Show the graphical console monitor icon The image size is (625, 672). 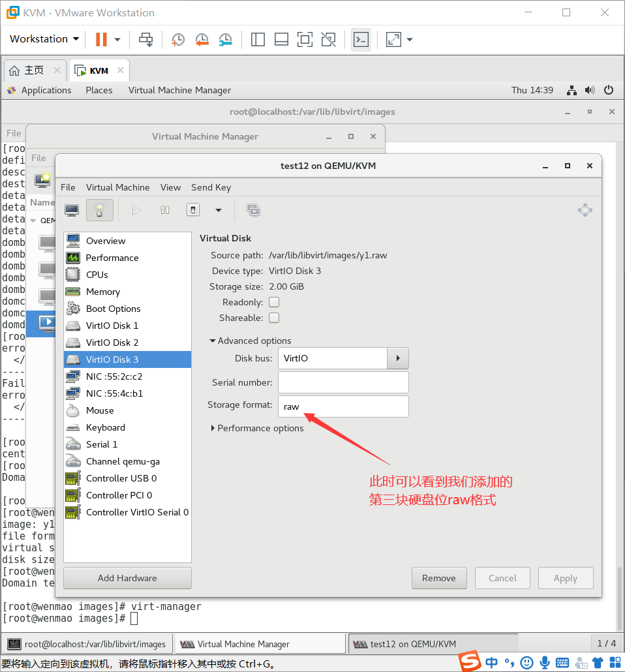[x=72, y=210]
